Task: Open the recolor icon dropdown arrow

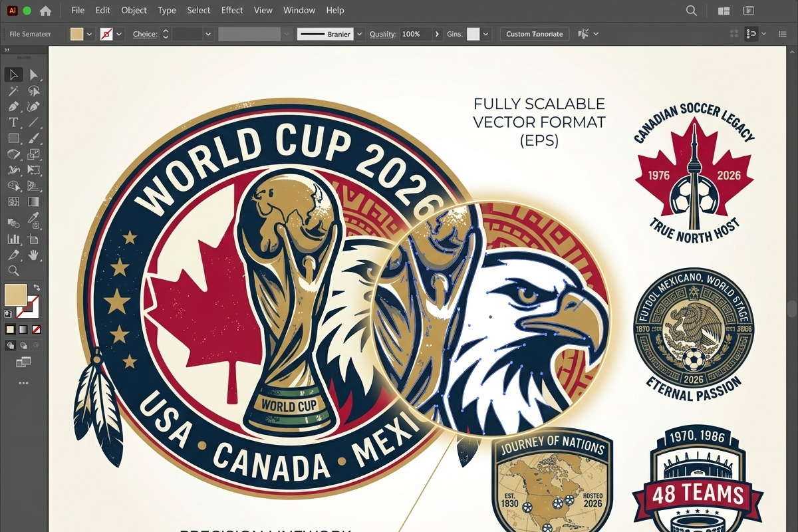Action: pyautogui.click(x=595, y=34)
